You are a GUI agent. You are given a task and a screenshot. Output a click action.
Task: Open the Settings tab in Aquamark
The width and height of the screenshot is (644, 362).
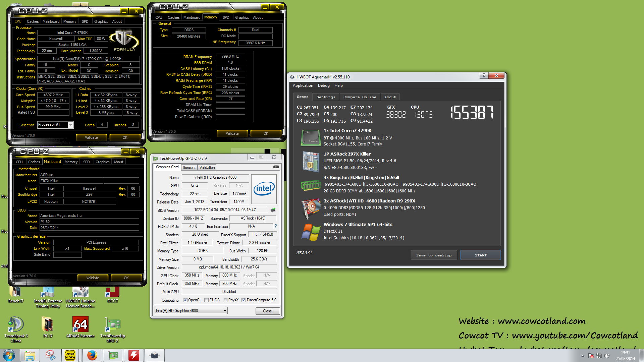tap(326, 97)
